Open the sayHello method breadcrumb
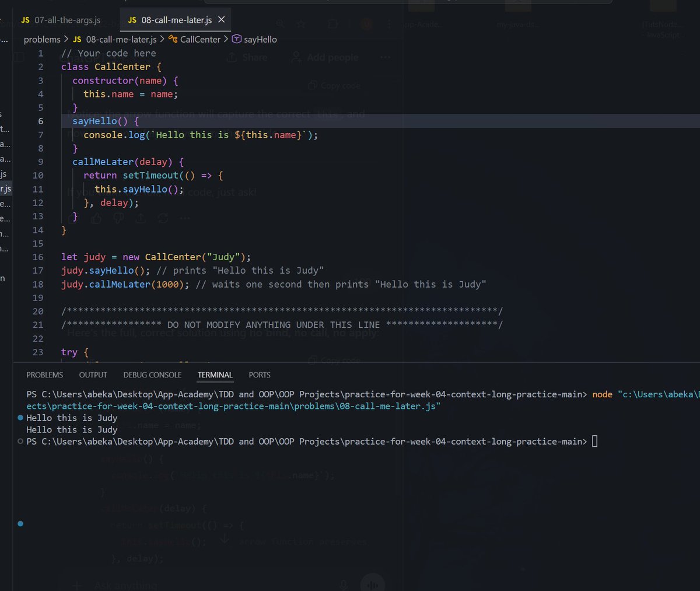The image size is (700, 591). tap(260, 39)
